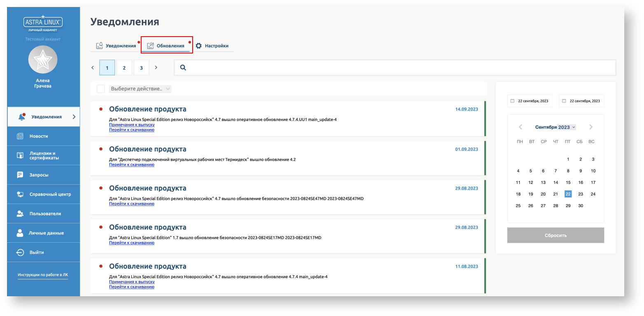Click the magnifier search icon
This screenshot has height=316, width=644.
click(183, 68)
